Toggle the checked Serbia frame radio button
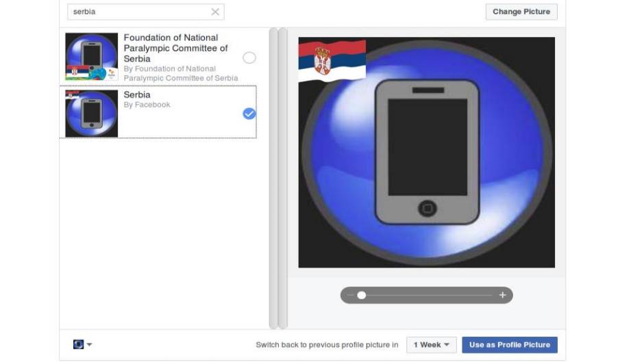The width and height of the screenshot is (644, 362). [249, 114]
